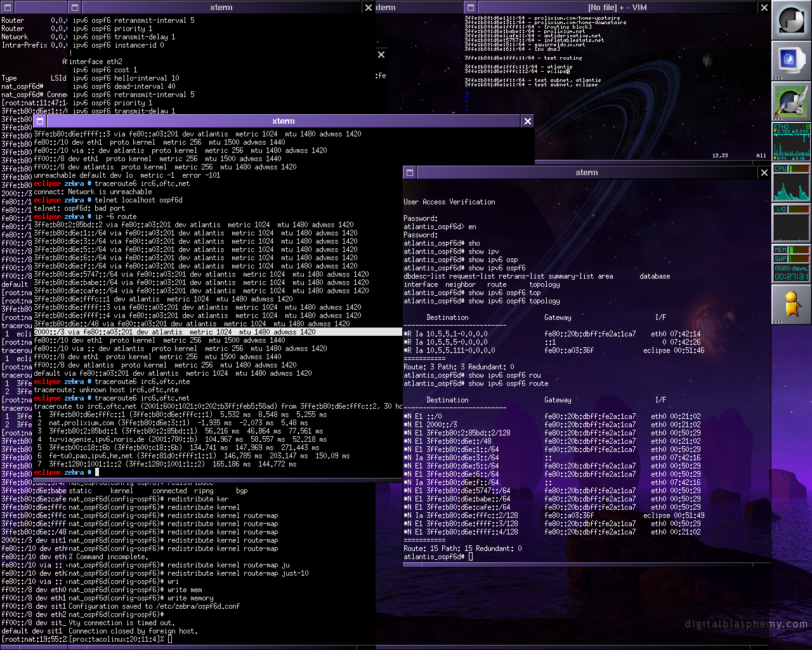
Task: Miniaturize the front xterm window
Action: (x=39, y=121)
